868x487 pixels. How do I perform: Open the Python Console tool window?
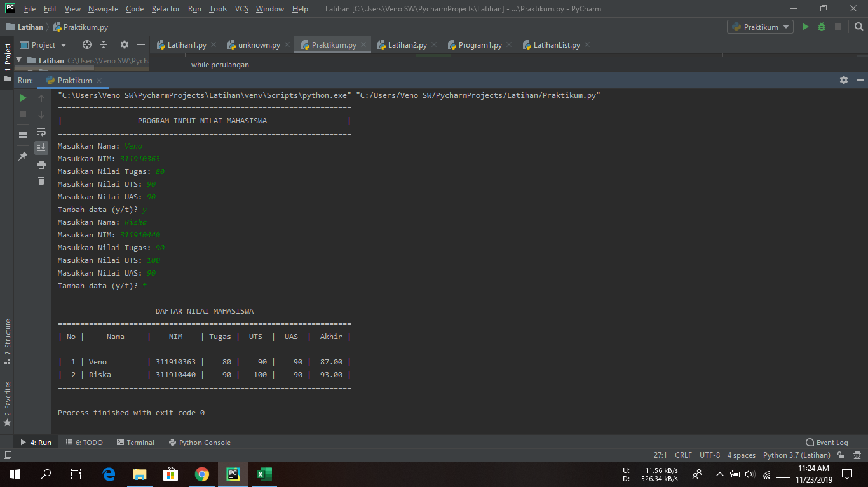[x=200, y=443]
